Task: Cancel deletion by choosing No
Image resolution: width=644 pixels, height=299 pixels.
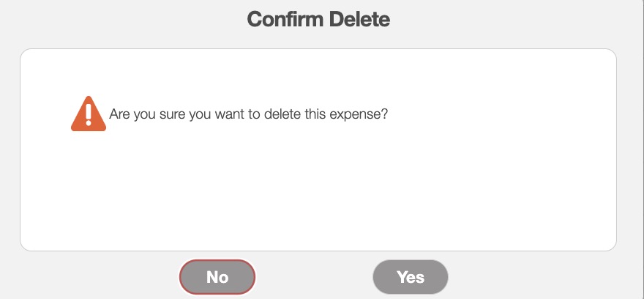Action: point(217,277)
